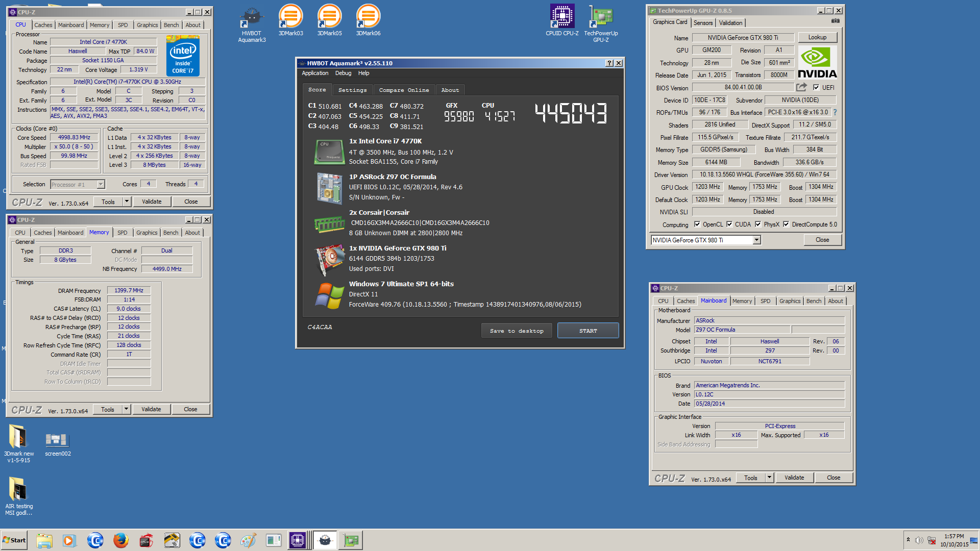Toggle the CUDA checkbox
Image resolution: width=980 pixels, height=551 pixels.
pyautogui.click(x=729, y=224)
